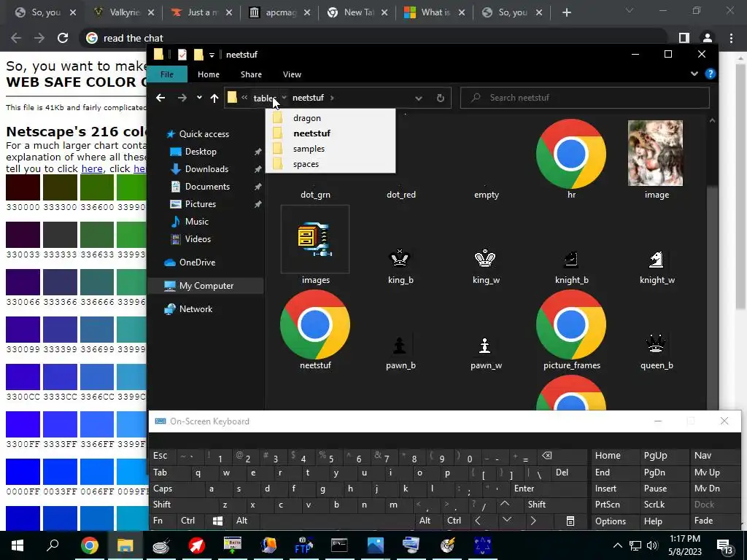Open Chrome three-dot menu
The width and height of the screenshot is (747, 560).
tap(731, 38)
